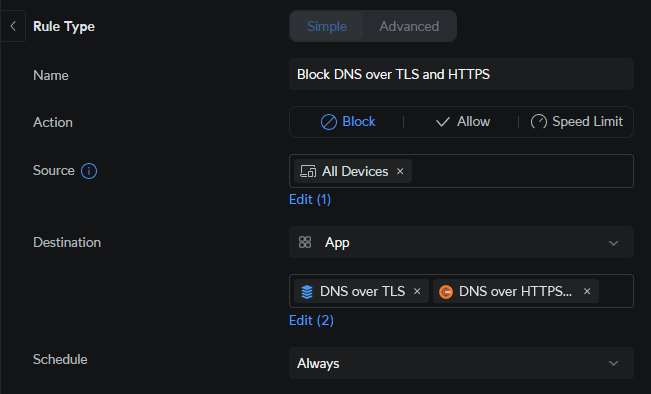Expand the Destination App dropdown
The width and height of the screenshot is (651, 394).
click(461, 242)
